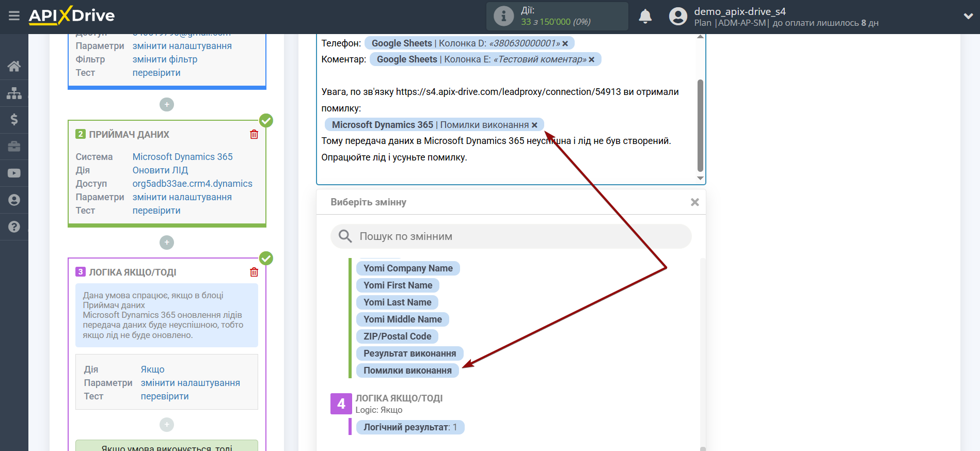Open briefcase icon in sidebar
This screenshot has width=980, height=451.
[x=14, y=147]
